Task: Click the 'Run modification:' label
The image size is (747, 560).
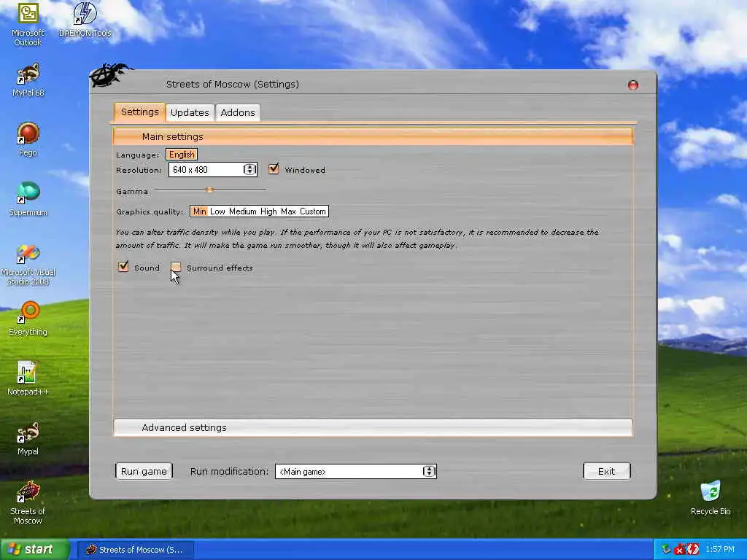Action: click(229, 472)
